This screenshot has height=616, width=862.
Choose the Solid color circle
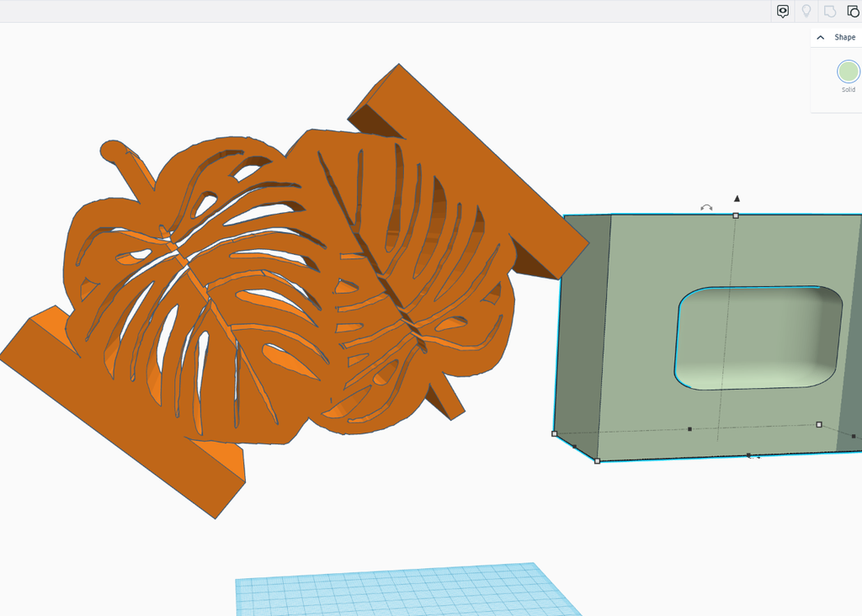coord(848,72)
